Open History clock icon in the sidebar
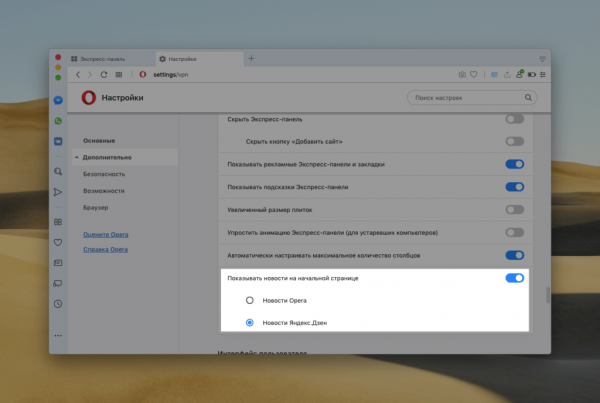 (x=58, y=304)
